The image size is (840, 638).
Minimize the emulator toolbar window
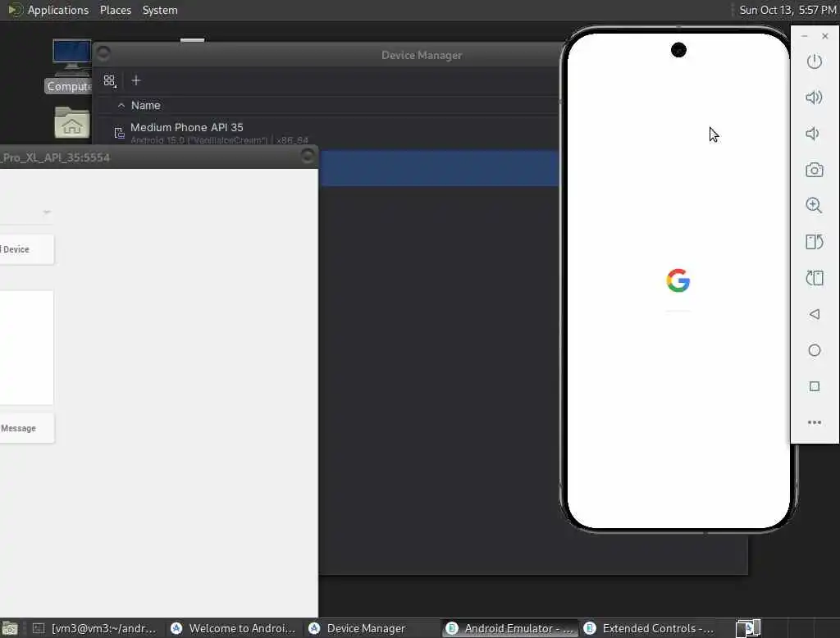click(804, 36)
